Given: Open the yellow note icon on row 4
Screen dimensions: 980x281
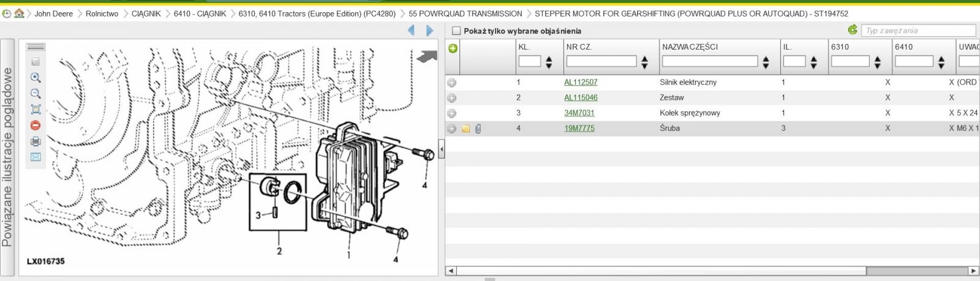Looking at the screenshot, I should tap(466, 129).
